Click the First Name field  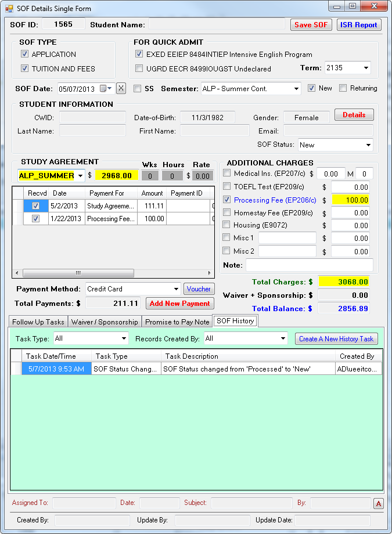tap(215, 131)
